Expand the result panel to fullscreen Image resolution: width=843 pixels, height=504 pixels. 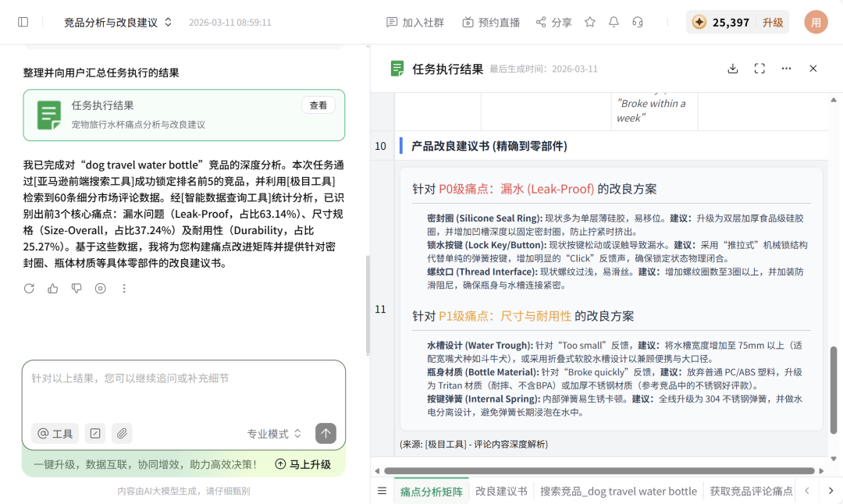click(x=759, y=69)
